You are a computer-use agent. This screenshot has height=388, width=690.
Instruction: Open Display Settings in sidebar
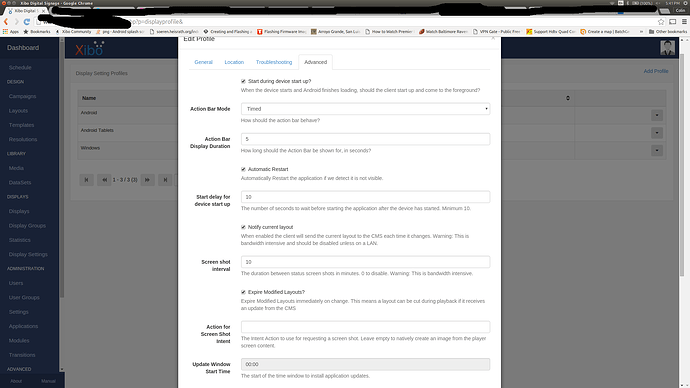[x=28, y=254]
